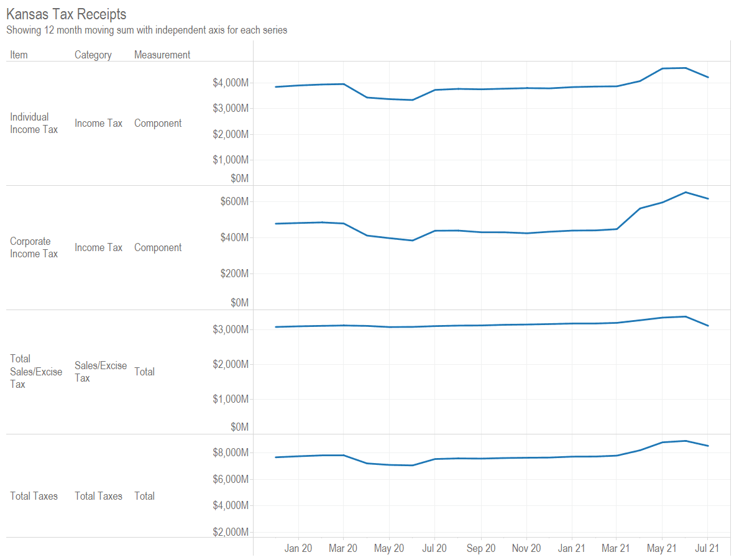Screen dimensions: 734x560
Task: Select the 'Corporate Income Tax' row label
Action: (34, 247)
